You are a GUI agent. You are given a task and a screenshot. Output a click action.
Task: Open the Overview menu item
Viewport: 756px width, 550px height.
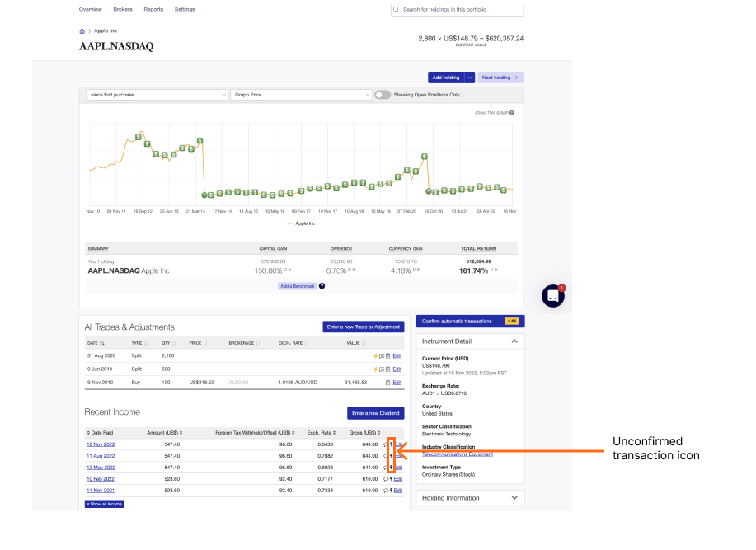(x=90, y=10)
